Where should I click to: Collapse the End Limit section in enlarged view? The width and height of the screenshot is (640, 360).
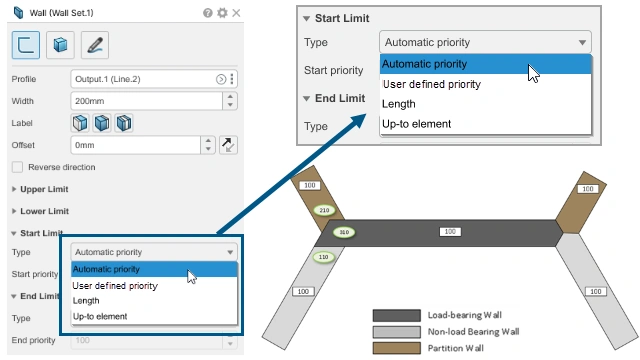(307, 98)
